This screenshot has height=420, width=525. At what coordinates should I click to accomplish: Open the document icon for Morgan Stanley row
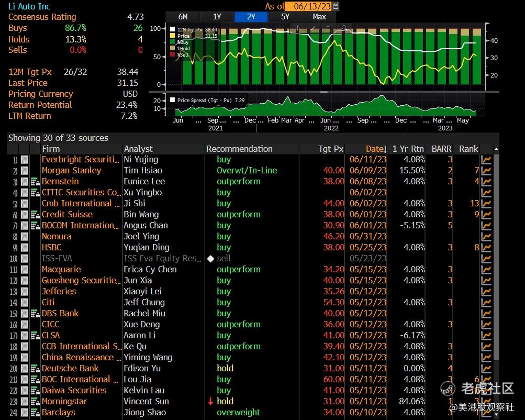[x=24, y=171]
